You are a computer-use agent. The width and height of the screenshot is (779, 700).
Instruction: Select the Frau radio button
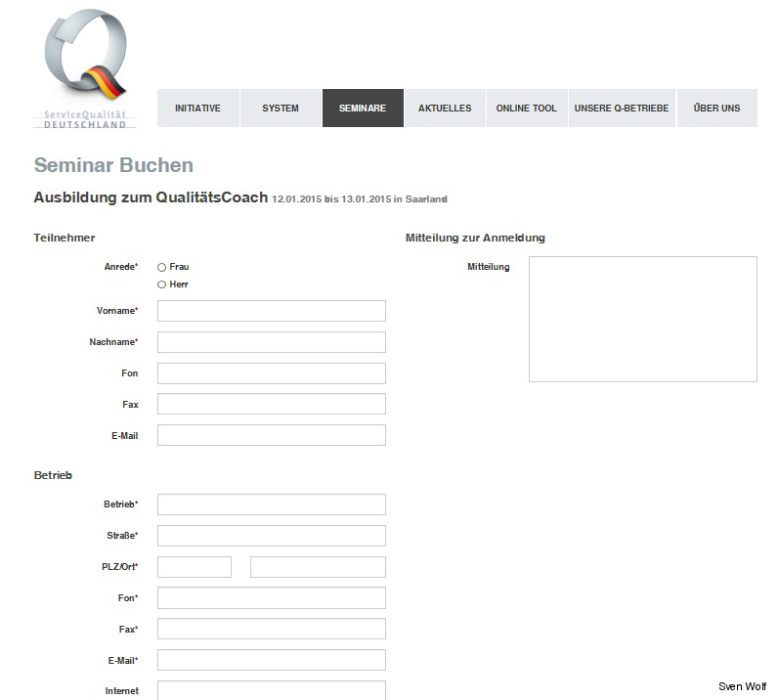click(x=162, y=267)
